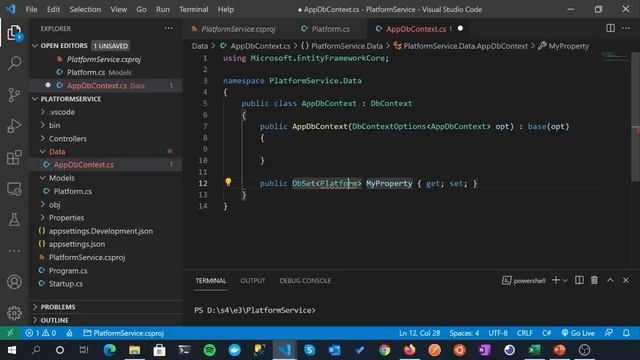Open the Terminal menu
Viewport: 640px width, 360px height.
[193, 9]
